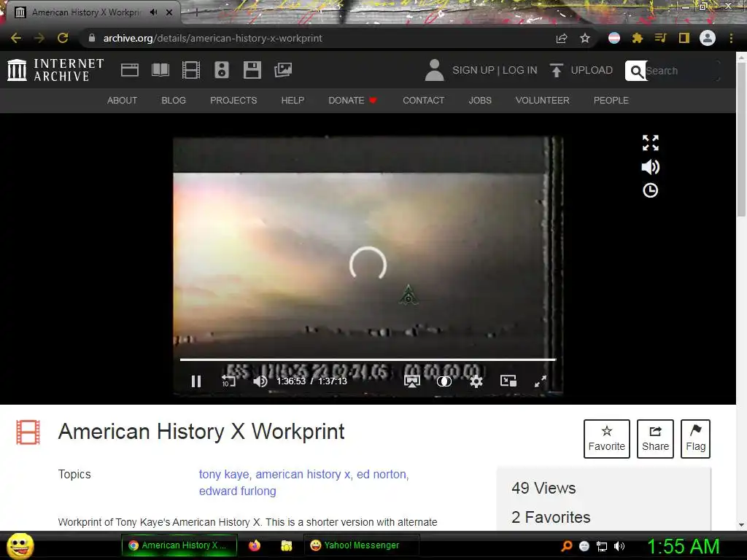Viewport: 747px width, 560px height.
Task: Open the 'edward furlong' topic link
Action: [237, 491]
